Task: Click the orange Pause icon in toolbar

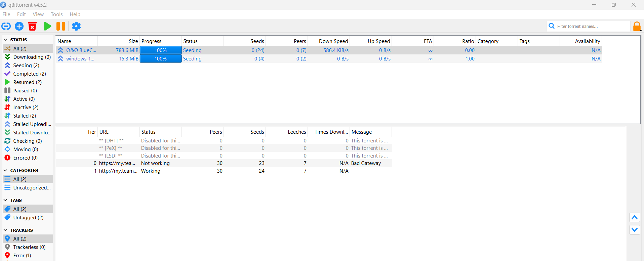Action: click(61, 26)
